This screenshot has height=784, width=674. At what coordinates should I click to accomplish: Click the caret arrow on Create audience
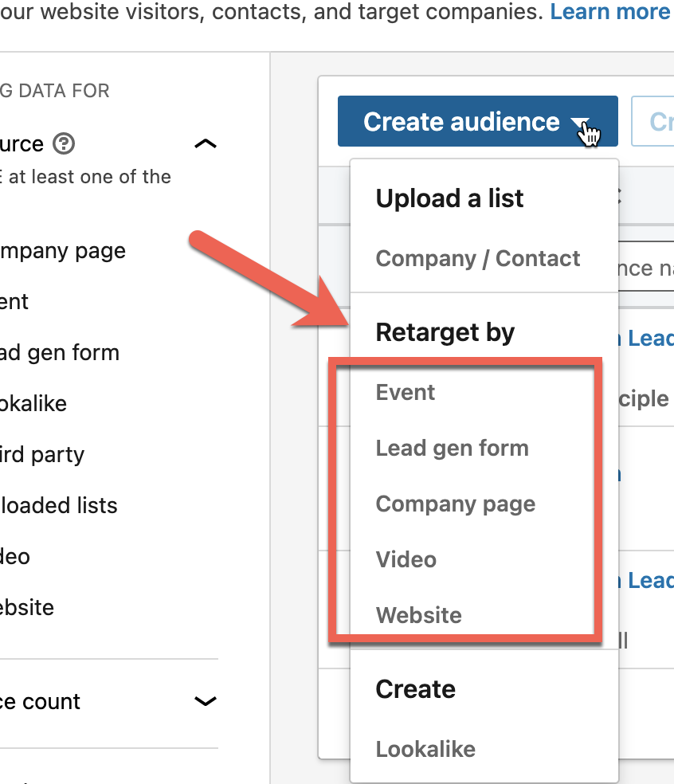pos(579,123)
